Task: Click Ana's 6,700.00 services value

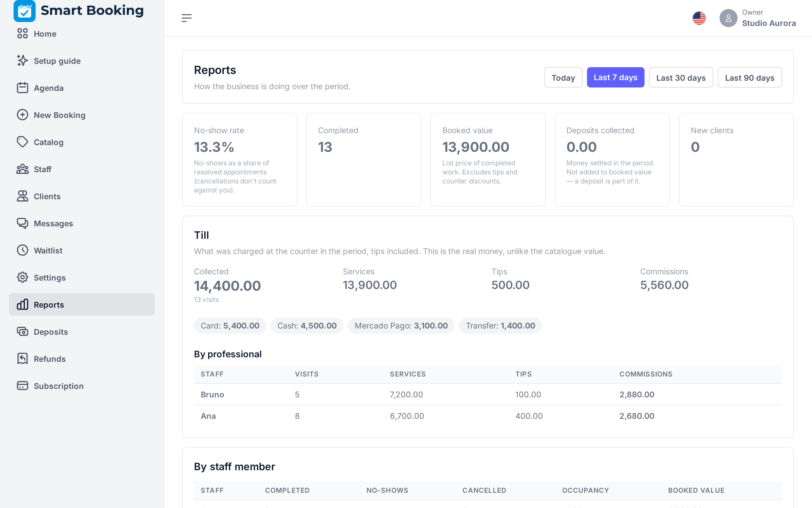Action: click(407, 416)
